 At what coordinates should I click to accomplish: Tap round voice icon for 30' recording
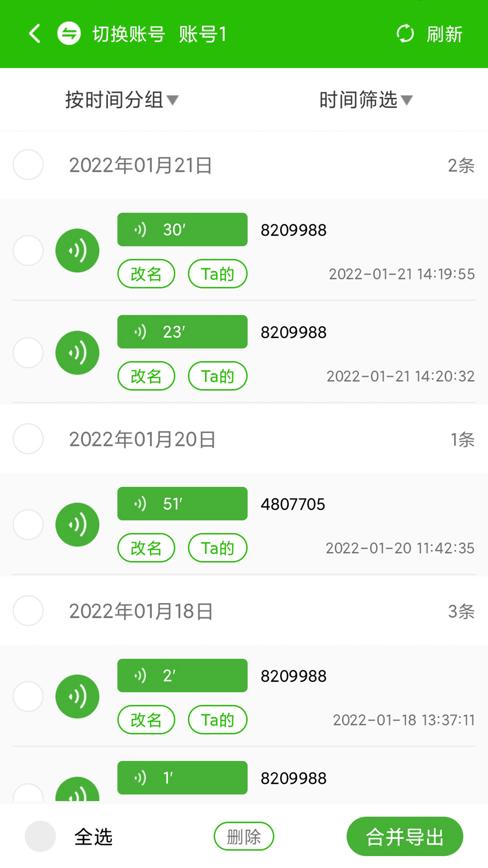[x=77, y=250]
